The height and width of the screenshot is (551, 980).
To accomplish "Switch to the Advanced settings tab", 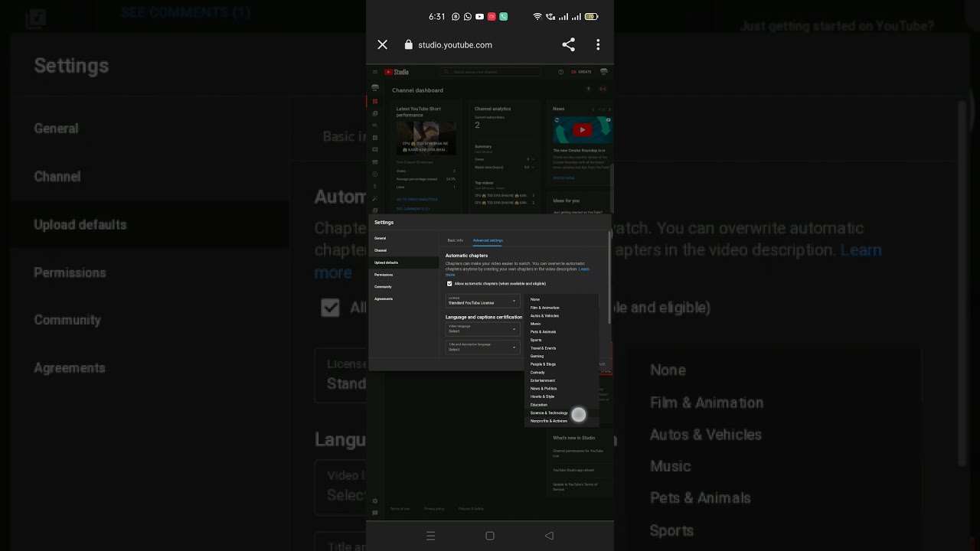I will pos(488,240).
